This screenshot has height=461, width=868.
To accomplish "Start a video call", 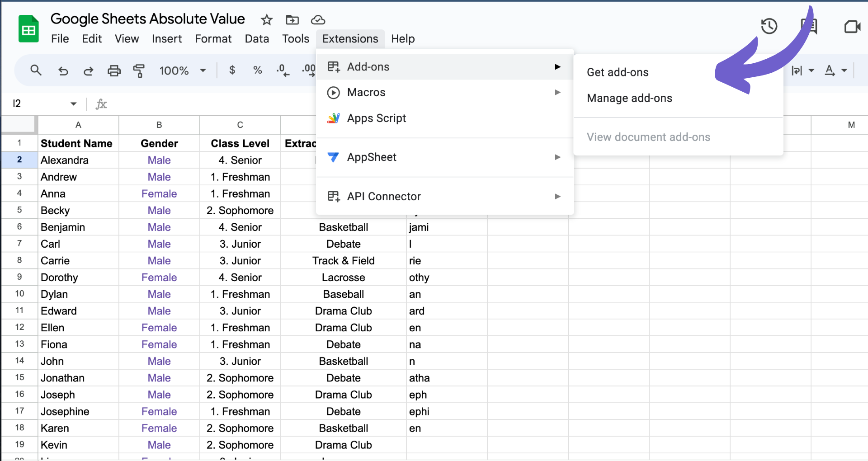I will point(853,26).
